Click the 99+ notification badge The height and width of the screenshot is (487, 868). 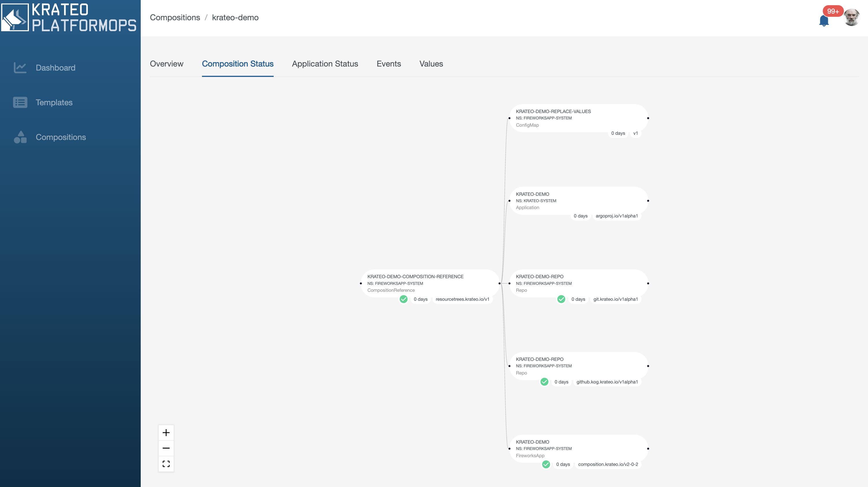click(833, 11)
